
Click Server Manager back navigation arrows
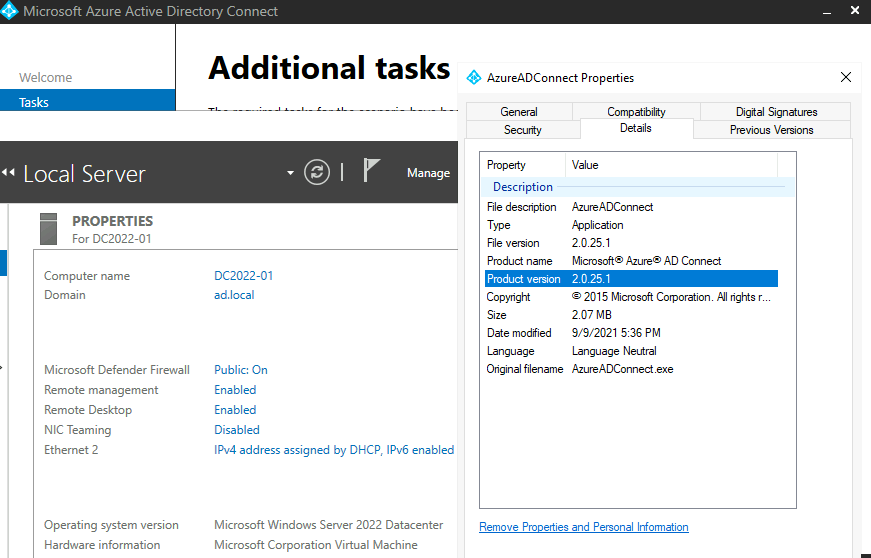8,174
